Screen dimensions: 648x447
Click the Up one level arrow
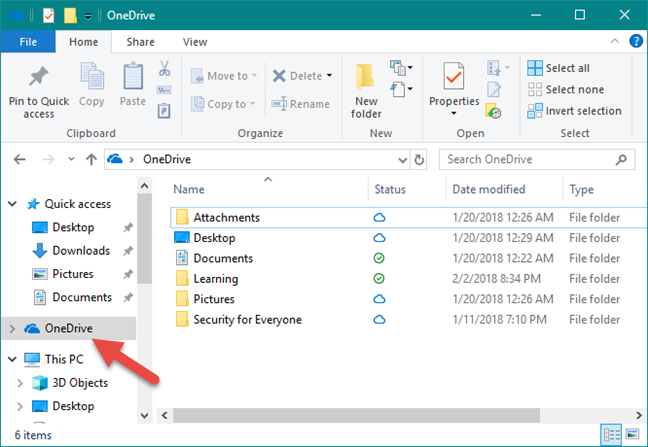[x=91, y=159]
